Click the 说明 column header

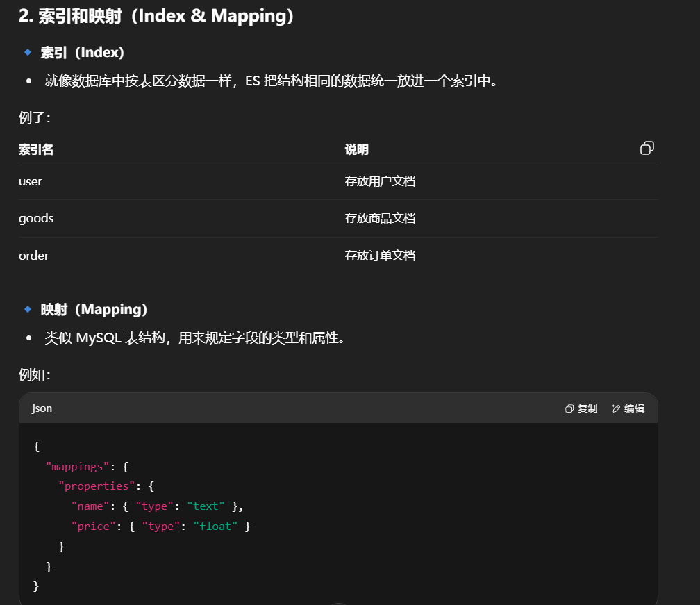click(x=356, y=149)
